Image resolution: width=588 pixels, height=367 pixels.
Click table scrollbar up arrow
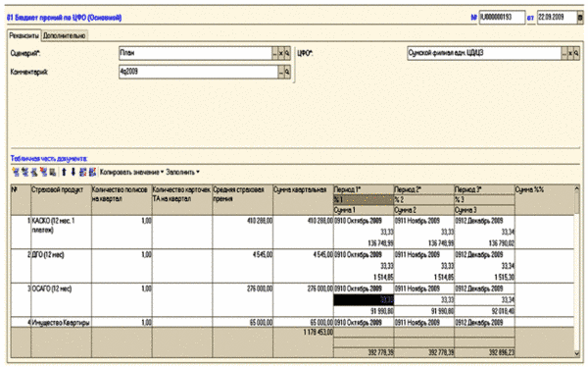coord(577,189)
